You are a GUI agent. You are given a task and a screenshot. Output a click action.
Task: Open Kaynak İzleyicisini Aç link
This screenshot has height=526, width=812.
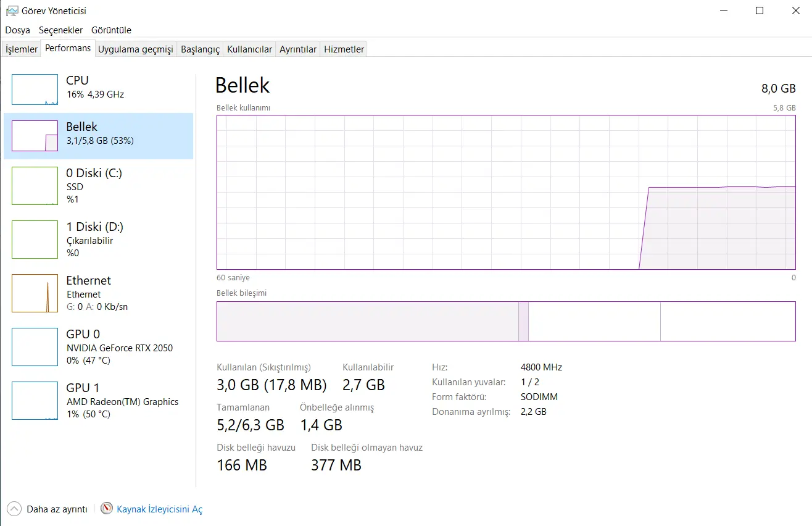[160, 509]
